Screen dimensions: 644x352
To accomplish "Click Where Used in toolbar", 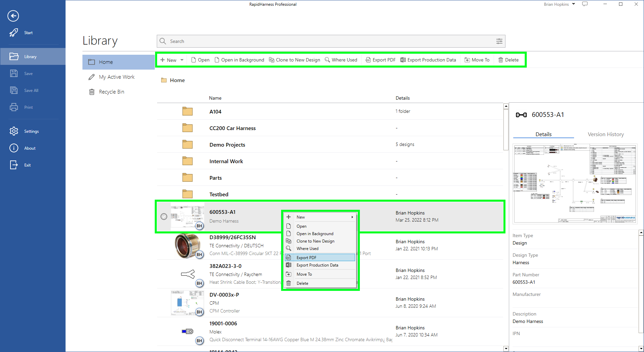I will click(x=341, y=60).
